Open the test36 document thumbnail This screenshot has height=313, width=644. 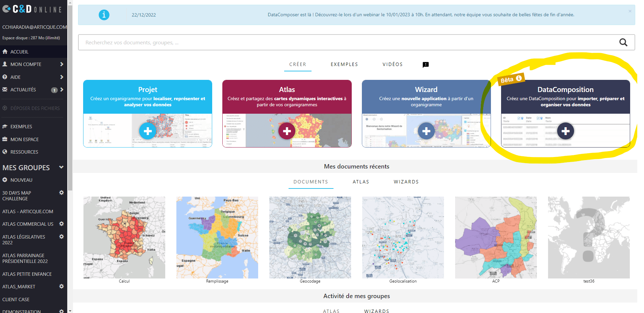(589, 238)
